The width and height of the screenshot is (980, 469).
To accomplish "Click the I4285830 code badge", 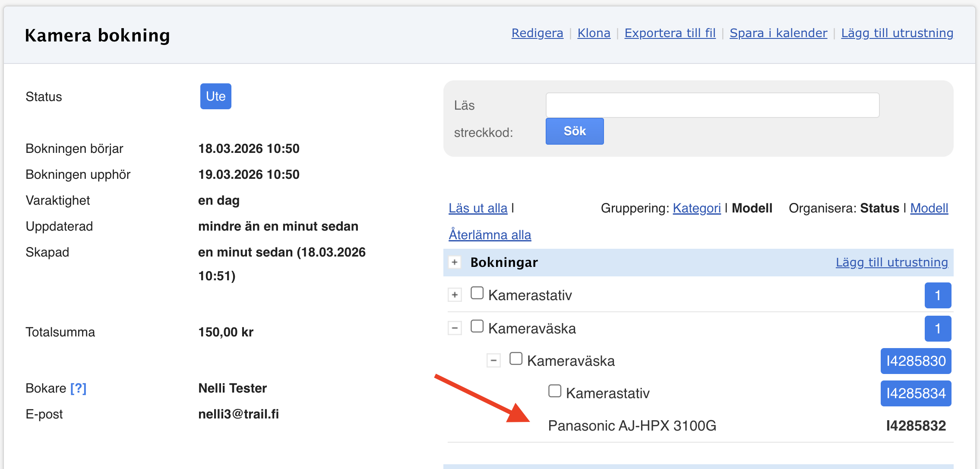I will 916,361.
